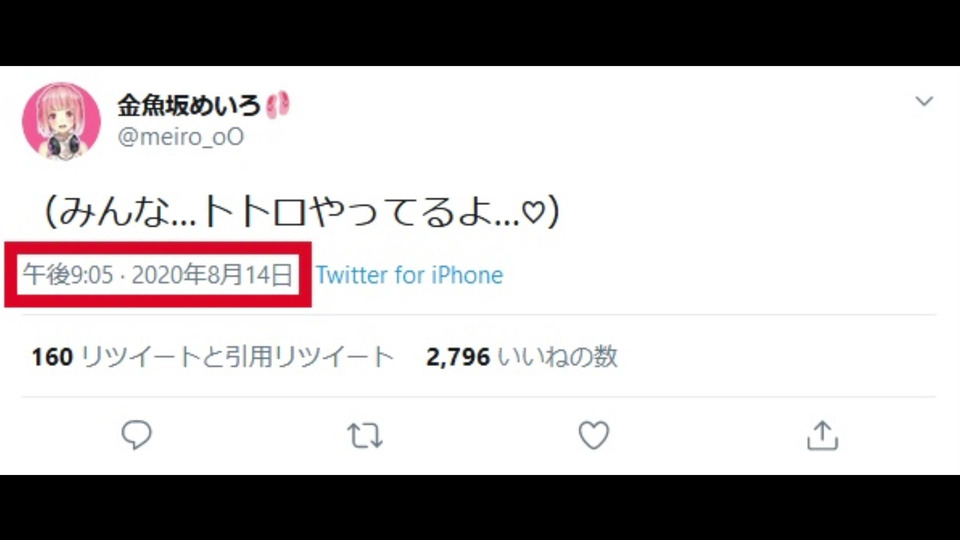Open リツイートと引用リツイート list
Viewport: 960px width, 540px height.
(x=238, y=356)
